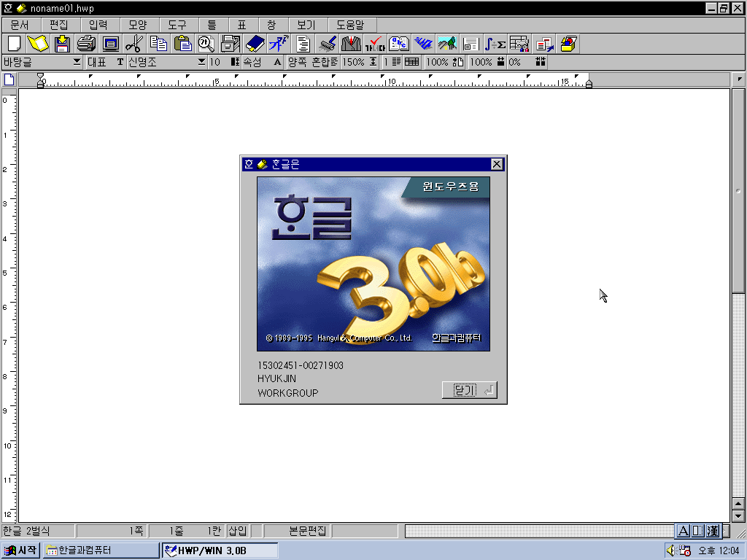Print the document with the printer icon
The image size is (747, 560).
(x=86, y=44)
